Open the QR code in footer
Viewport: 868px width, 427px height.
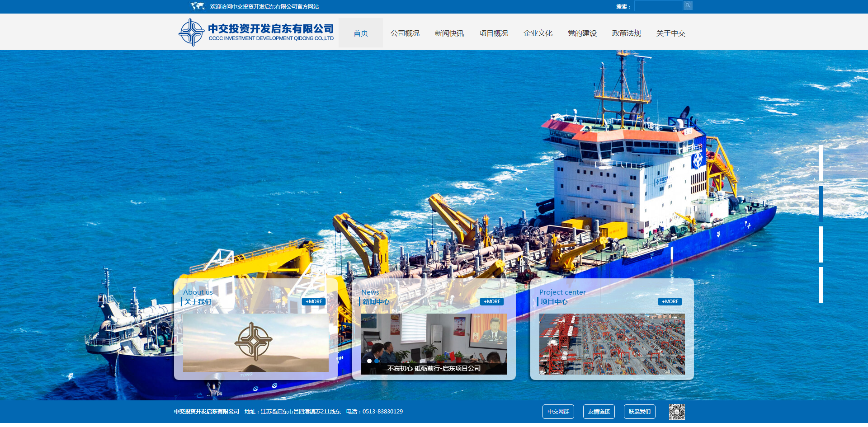(x=677, y=412)
